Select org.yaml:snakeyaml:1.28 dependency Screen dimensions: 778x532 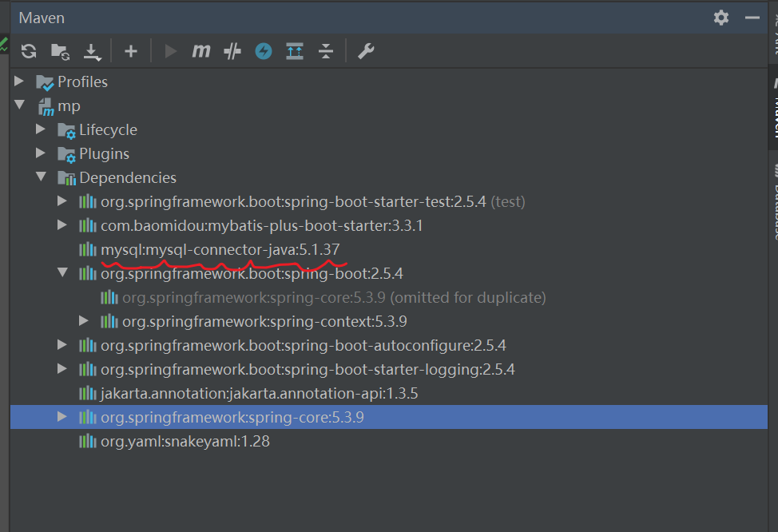(x=389, y=441)
